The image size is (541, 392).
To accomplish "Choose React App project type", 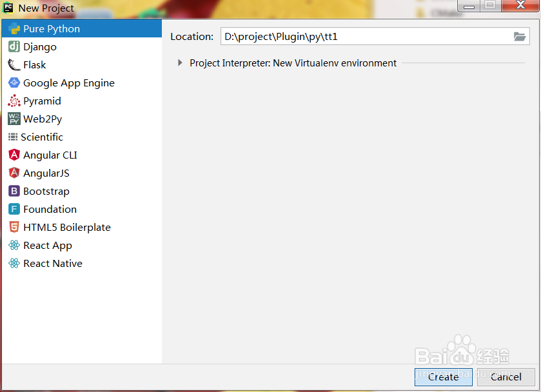I will click(82, 245).
